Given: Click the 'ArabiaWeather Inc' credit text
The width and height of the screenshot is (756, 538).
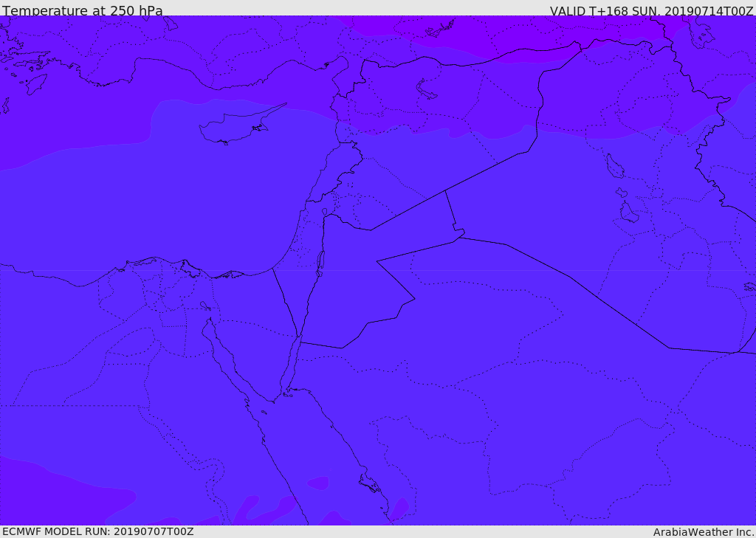Looking at the screenshot, I should tap(703, 532).
